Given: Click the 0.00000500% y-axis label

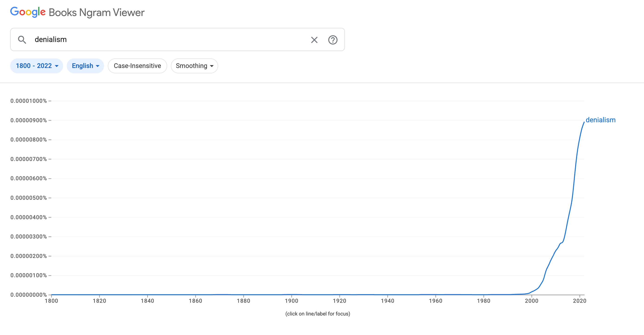Looking at the screenshot, I should click(x=29, y=198).
